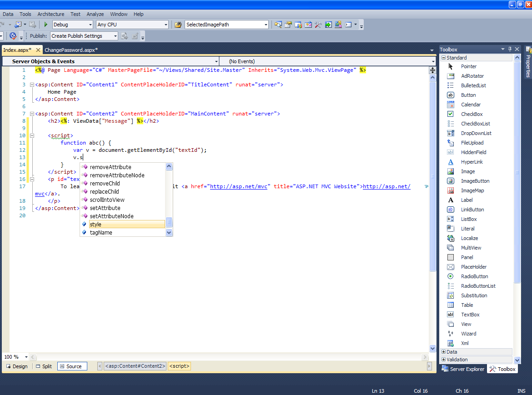Pick the BulletedList control icon
The image size is (532, 395).
point(451,85)
